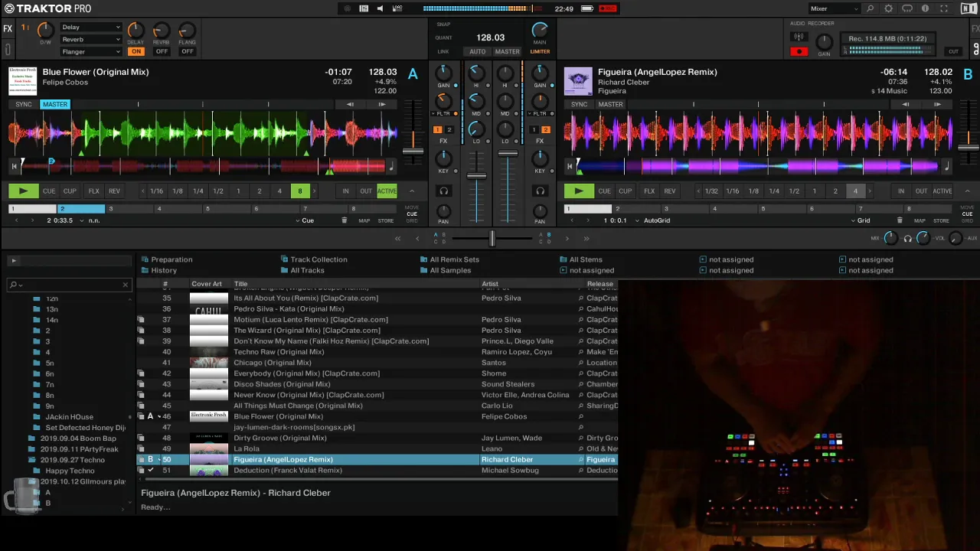Start playback on Deck A

23,191
